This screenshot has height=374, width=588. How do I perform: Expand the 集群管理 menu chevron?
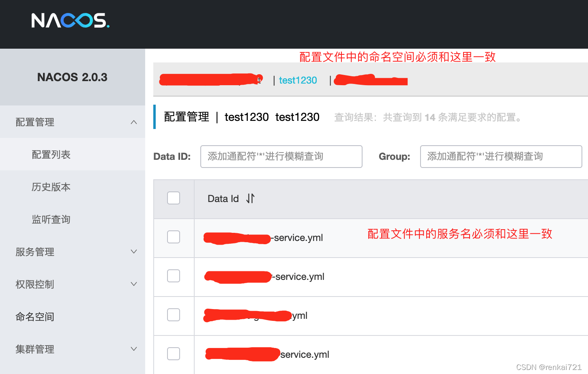(x=134, y=349)
